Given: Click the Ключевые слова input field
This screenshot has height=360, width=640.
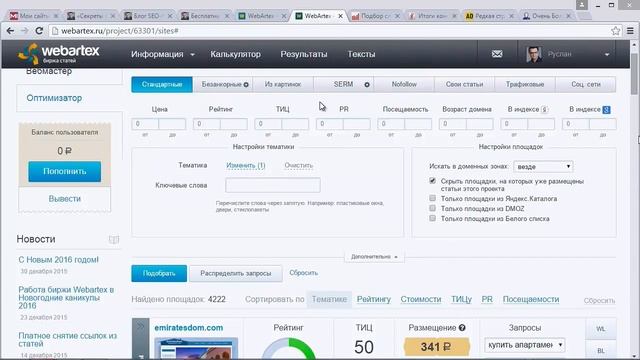Looking at the screenshot, I should [x=273, y=185].
